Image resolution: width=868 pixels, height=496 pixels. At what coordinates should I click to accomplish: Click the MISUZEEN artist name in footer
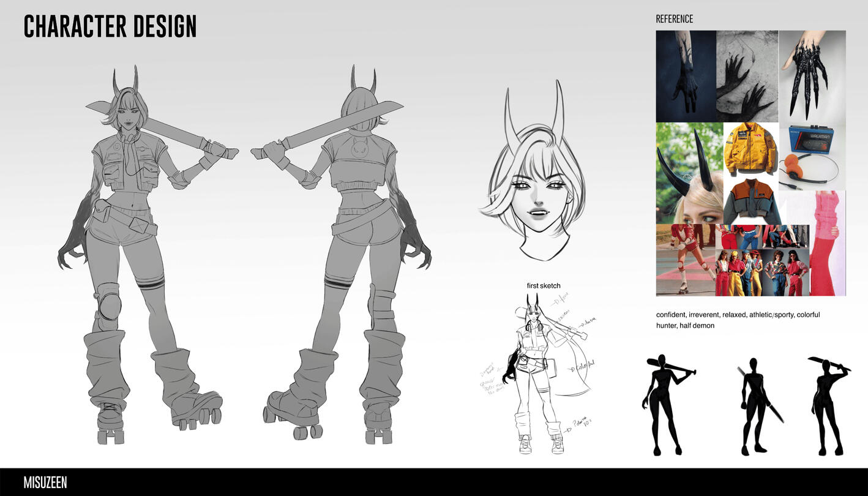[45, 483]
